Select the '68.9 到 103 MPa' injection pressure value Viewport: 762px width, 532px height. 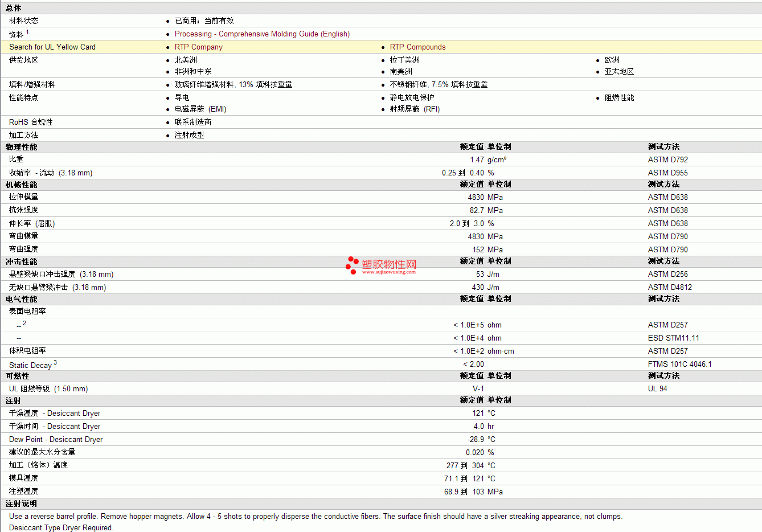(473, 492)
